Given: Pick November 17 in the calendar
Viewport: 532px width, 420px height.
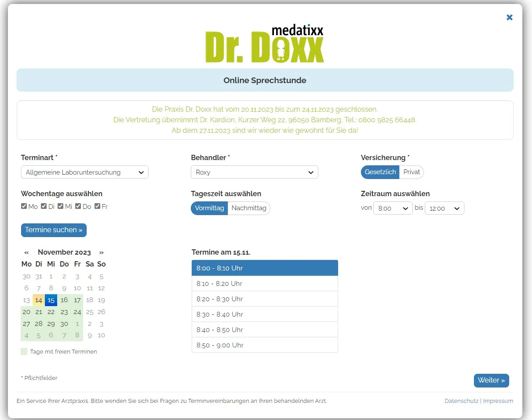Looking at the screenshot, I should click(x=77, y=300).
